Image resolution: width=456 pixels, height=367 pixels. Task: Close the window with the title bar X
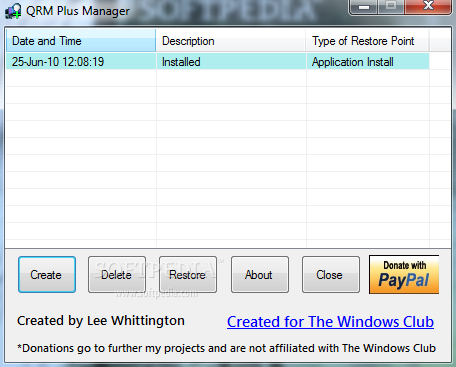(428, 7)
